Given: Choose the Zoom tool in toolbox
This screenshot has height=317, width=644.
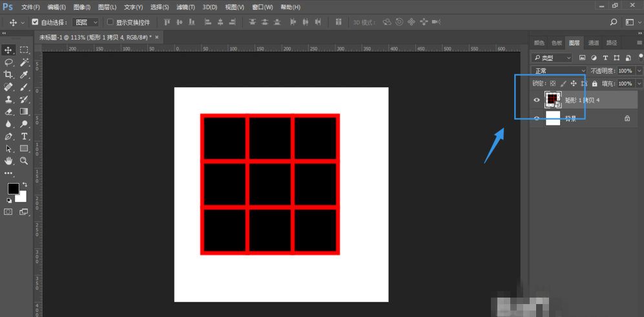Looking at the screenshot, I should 25,160.
